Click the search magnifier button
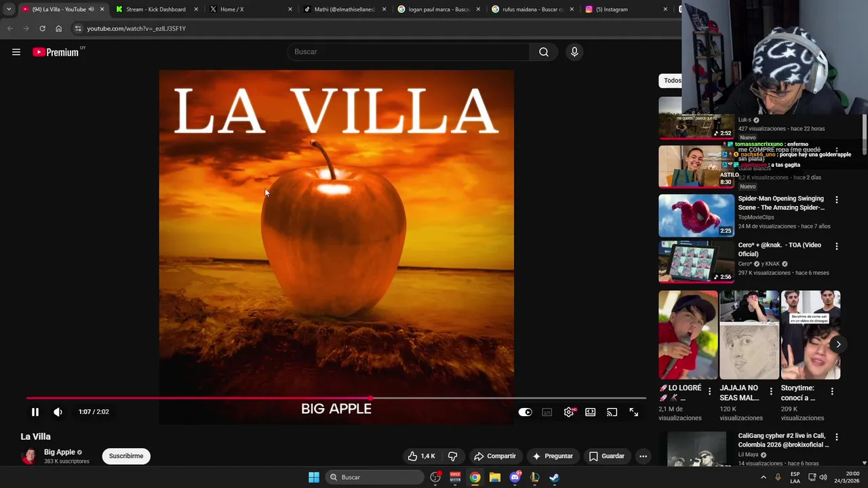 pyautogui.click(x=544, y=52)
